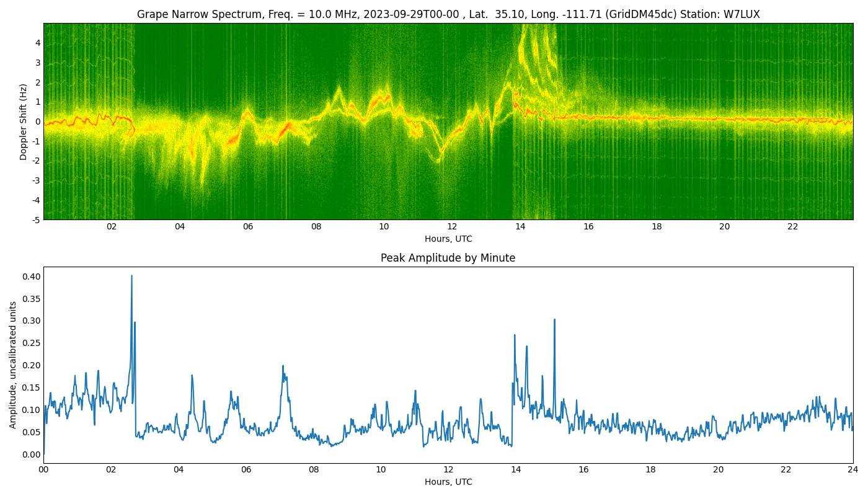The height and width of the screenshot is (496, 868).
Task: Click the "0.35" amplitude tick label
Action: (x=32, y=299)
